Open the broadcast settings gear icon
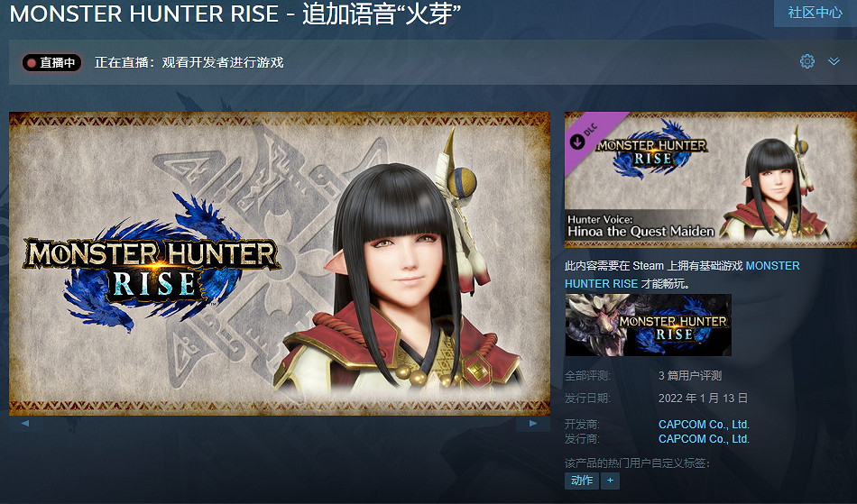 [806, 61]
